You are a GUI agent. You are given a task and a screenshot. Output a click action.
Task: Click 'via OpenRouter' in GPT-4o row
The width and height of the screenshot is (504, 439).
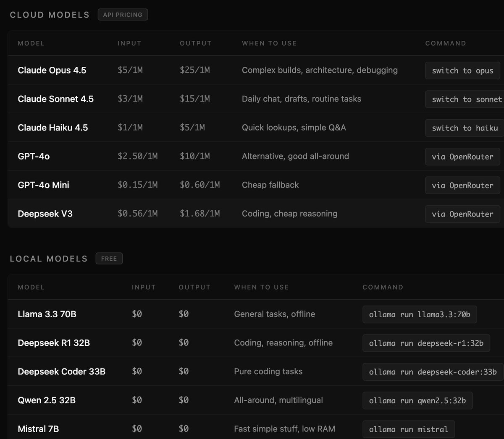[462, 157]
